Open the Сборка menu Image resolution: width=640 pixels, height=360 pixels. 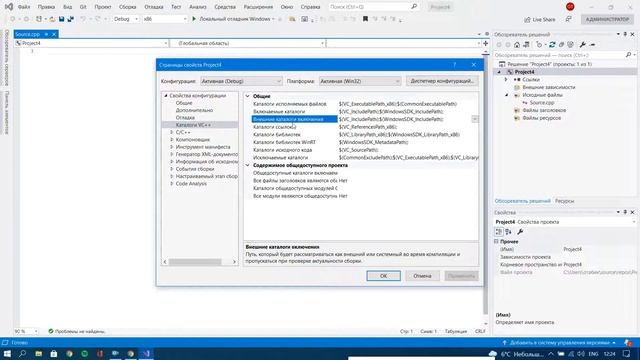pyautogui.click(x=127, y=7)
